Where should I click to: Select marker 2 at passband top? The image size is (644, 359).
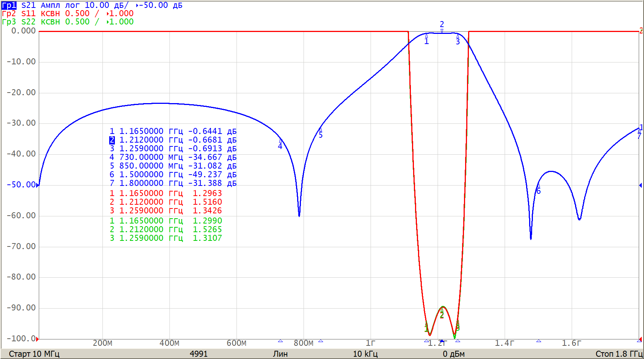(442, 25)
